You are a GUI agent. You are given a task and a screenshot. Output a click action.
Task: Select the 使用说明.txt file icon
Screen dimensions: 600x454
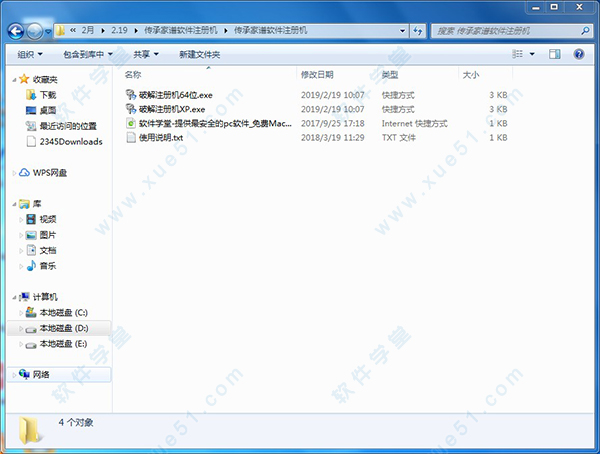[x=131, y=137]
